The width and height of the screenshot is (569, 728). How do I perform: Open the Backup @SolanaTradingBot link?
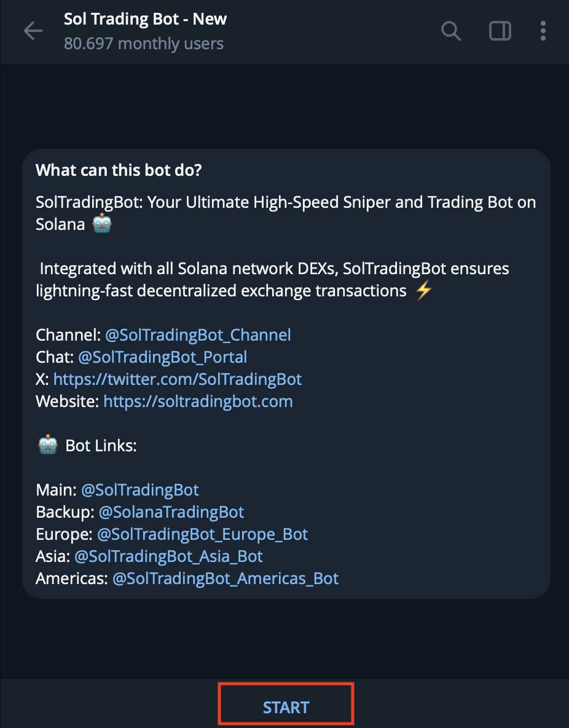[171, 512]
